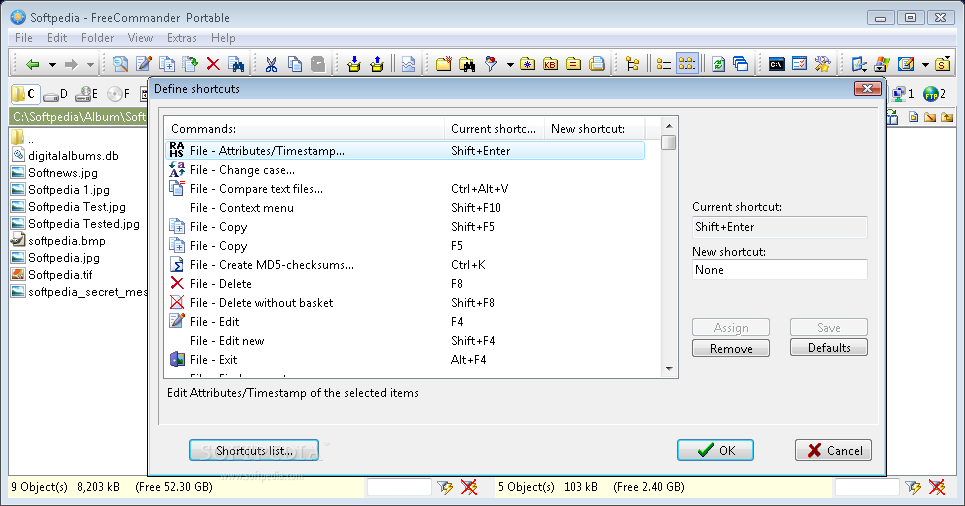Click the Current shortcut column header
Viewport: 965px width, 506px height.
point(494,129)
